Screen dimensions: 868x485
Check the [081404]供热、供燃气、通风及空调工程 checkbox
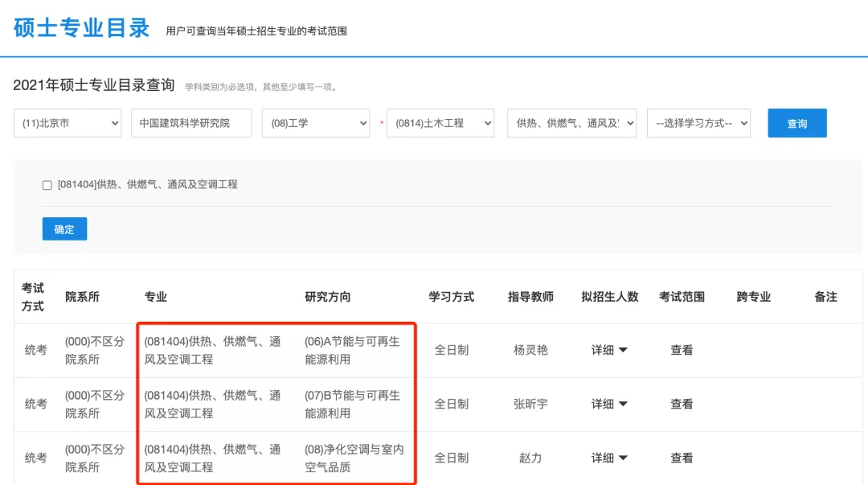pyautogui.click(x=47, y=185)
